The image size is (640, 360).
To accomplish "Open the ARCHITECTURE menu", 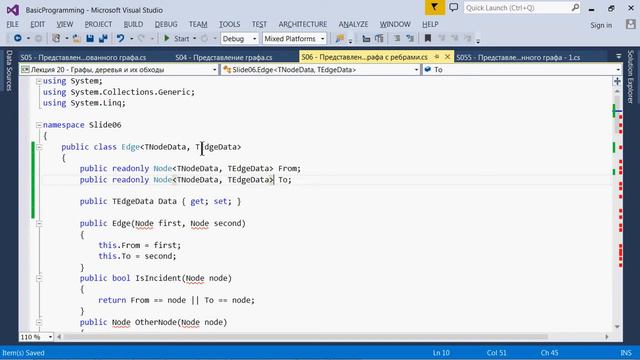I will tap(302, 24).
